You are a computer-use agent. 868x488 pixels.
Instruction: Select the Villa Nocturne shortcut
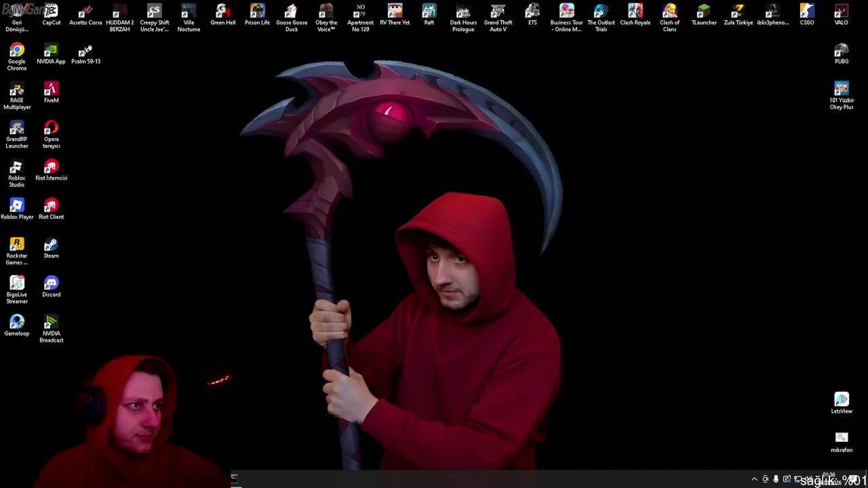pyautogui.click(x=189, y=18)
